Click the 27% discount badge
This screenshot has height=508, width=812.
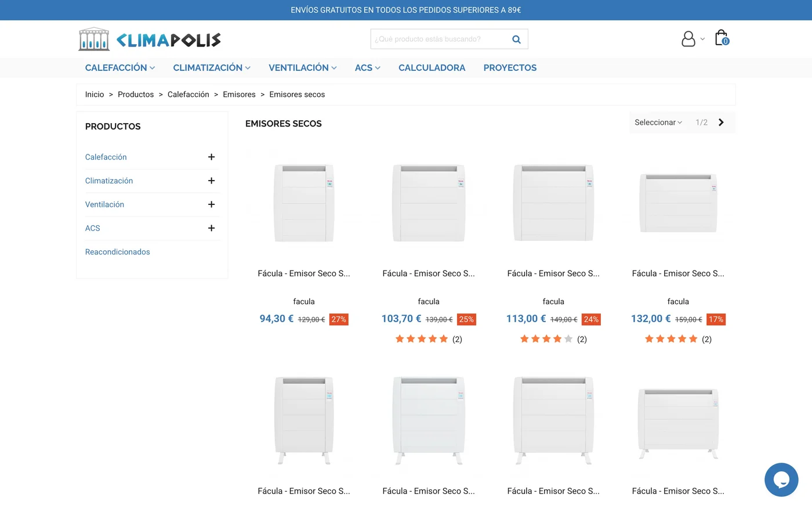pyautogui.click(x=339, y=319)
